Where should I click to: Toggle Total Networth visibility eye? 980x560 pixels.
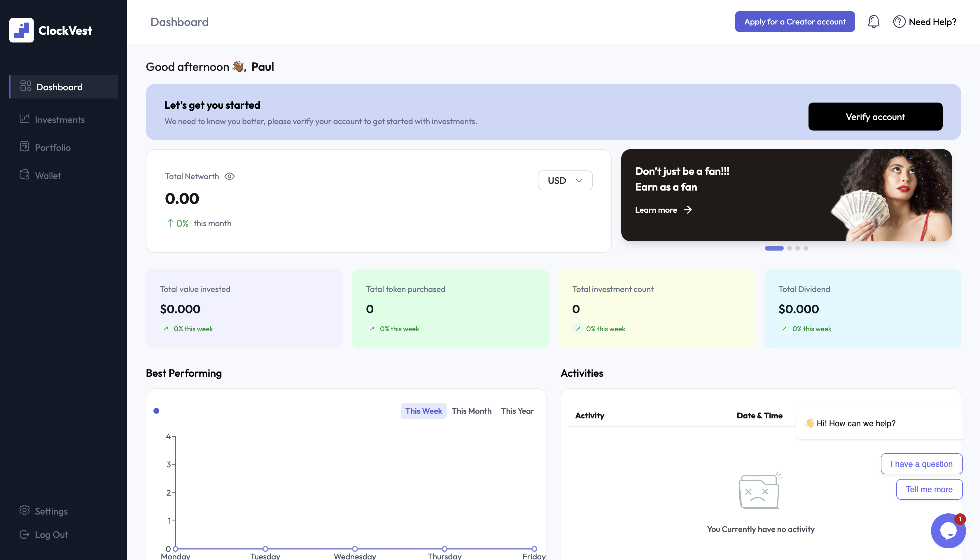coord(230,176)
